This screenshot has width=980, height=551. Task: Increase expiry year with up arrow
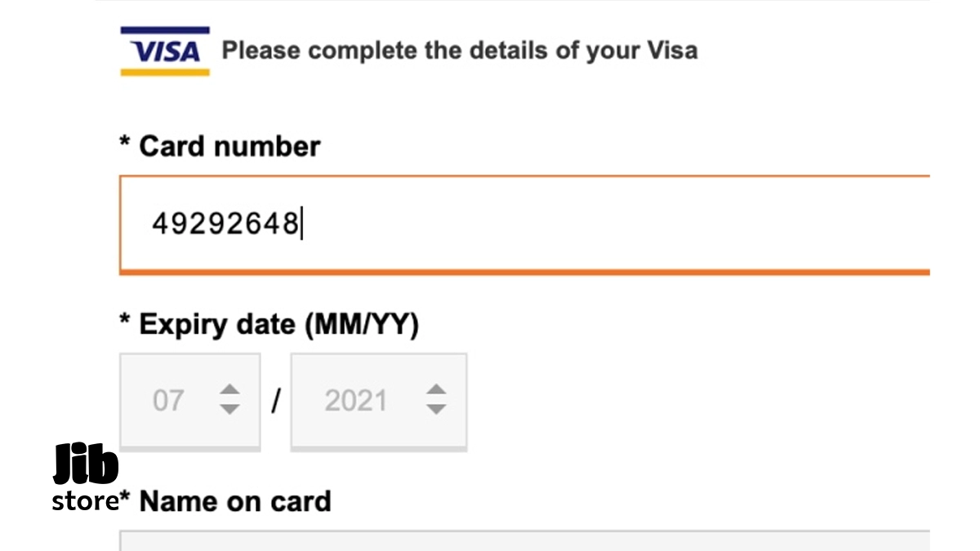[437, 389]
